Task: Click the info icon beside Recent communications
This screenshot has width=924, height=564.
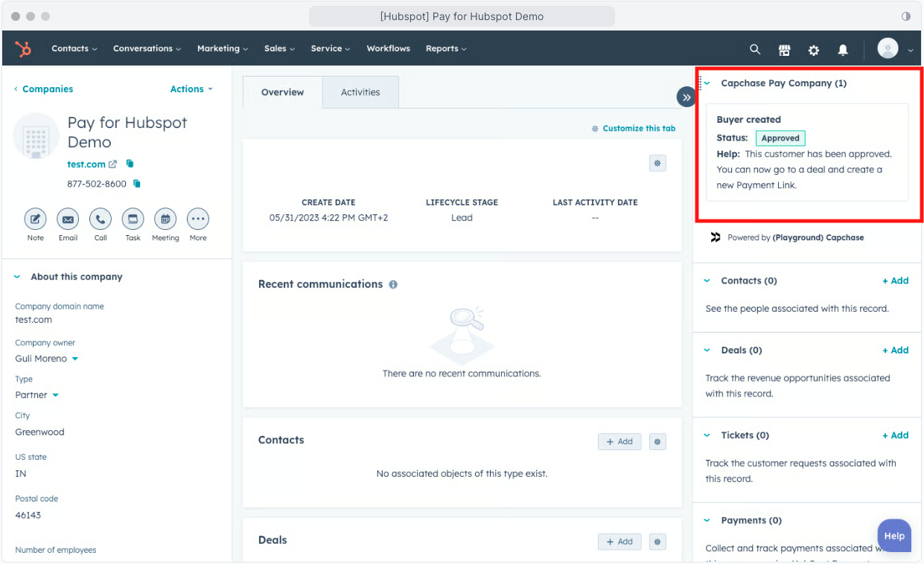Action: (x=393, y=284)
